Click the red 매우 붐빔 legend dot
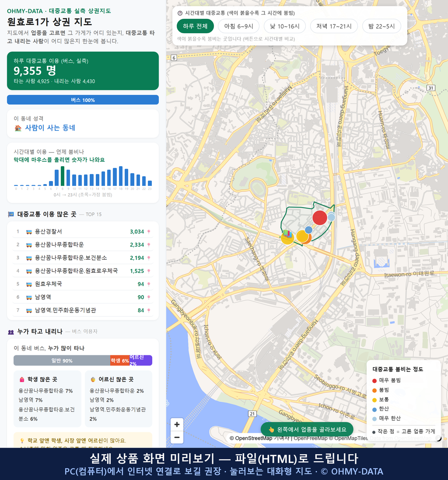The image size is (448, 480). pos(374,381)
